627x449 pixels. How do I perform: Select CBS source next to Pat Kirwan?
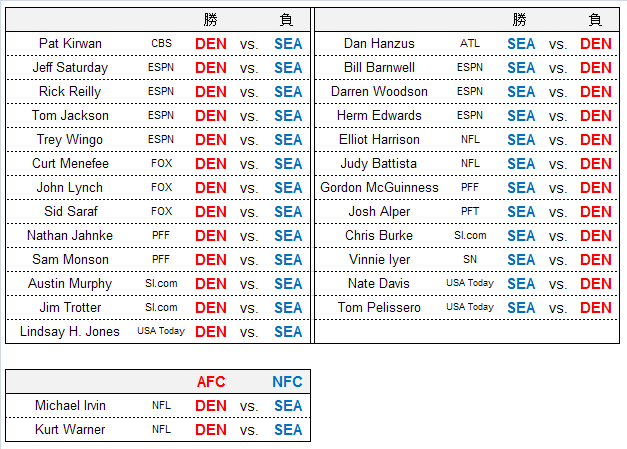161,43
